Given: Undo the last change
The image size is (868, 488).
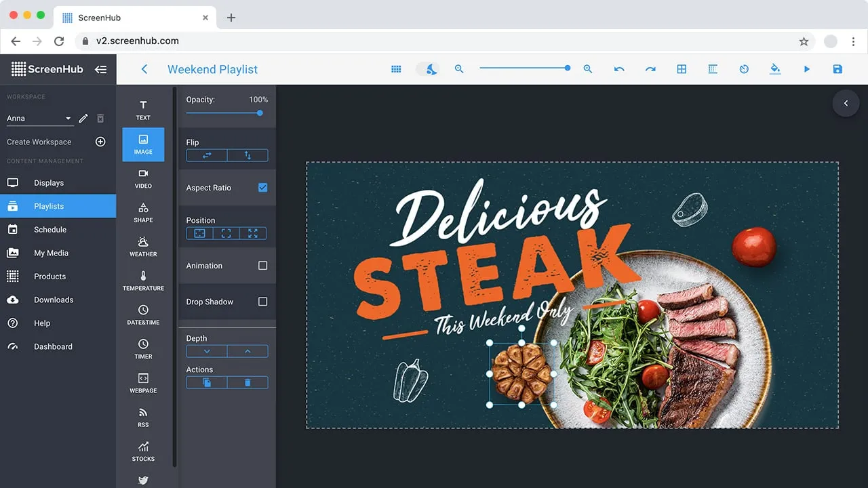Looking at the screenshot, I should click(x=618, y=68).
